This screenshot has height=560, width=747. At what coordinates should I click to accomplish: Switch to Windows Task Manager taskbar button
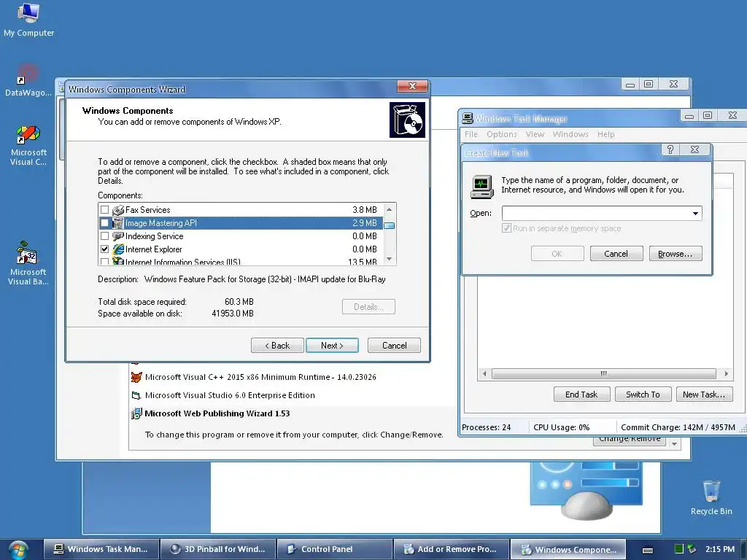(101, 549)
